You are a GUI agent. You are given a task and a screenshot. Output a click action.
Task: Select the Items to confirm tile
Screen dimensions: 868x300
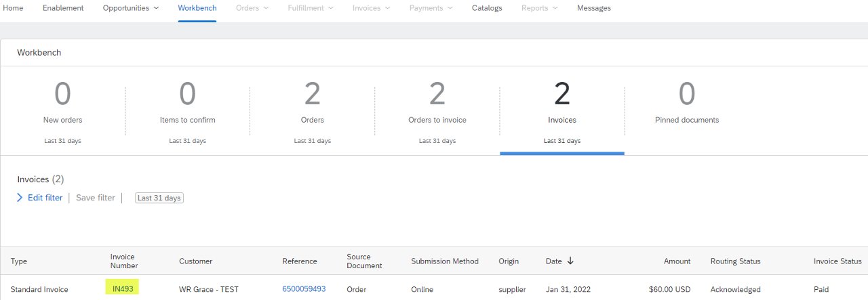tap(187, 111)
